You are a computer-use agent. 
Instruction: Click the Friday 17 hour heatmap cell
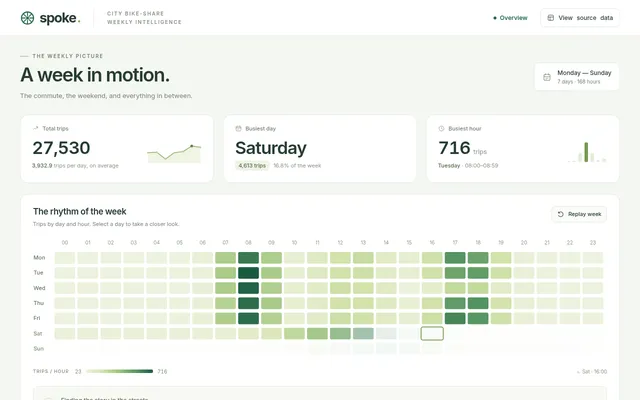pyautogui.click(x=455, y=318)
